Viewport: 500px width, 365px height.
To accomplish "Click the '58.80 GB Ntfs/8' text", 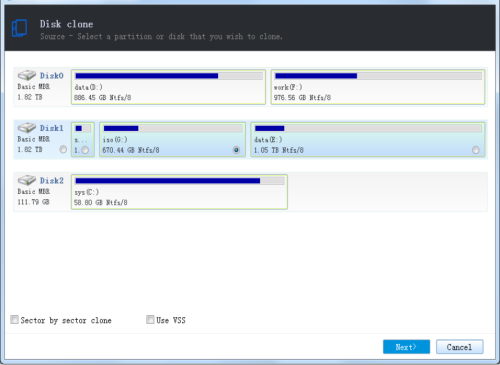I will (100, 202).
